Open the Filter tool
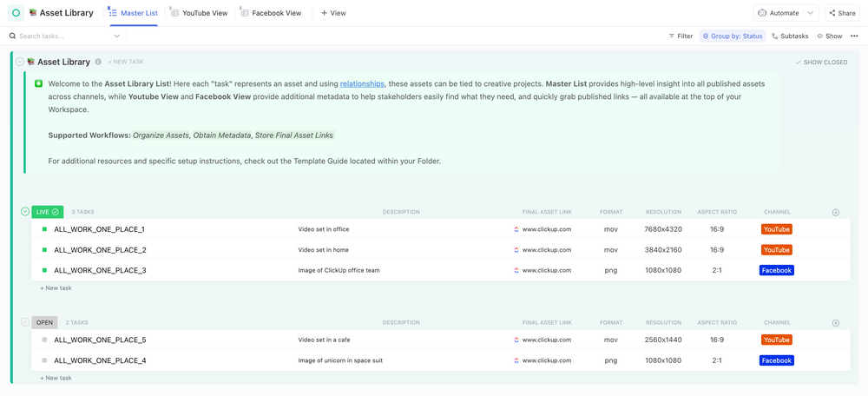The height and width of the screenshot is (396, 868). (681, 36)
